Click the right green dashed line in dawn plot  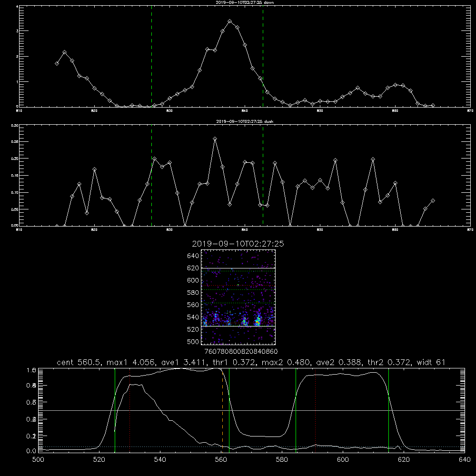pos(263,58)
